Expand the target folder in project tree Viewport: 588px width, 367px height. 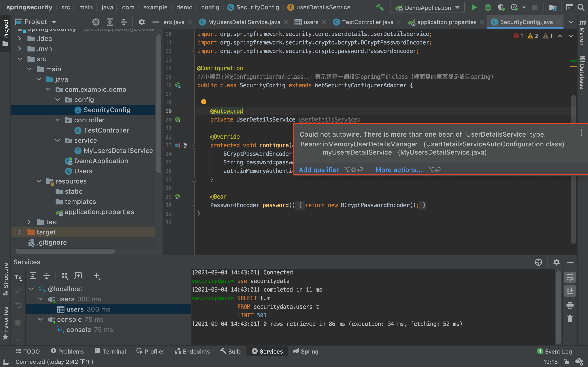20,232
